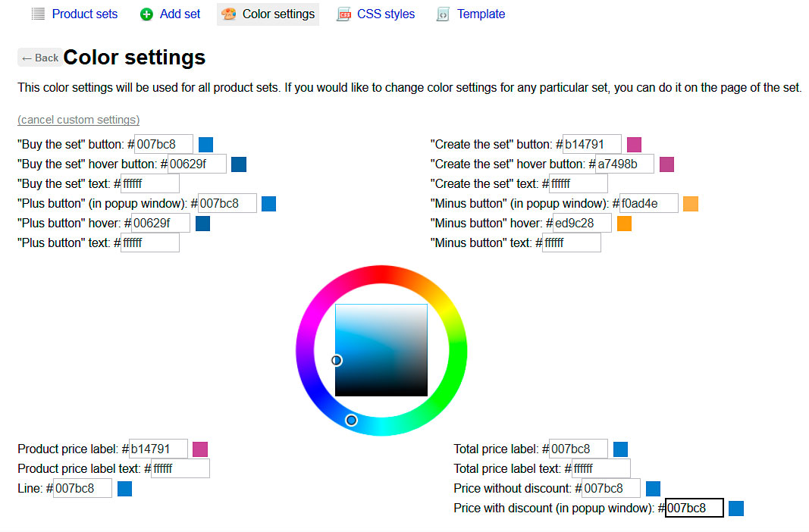The image size is (809, 532).
Task: Focus the "Create the set" text color field
Action: (x=578, y=183)
